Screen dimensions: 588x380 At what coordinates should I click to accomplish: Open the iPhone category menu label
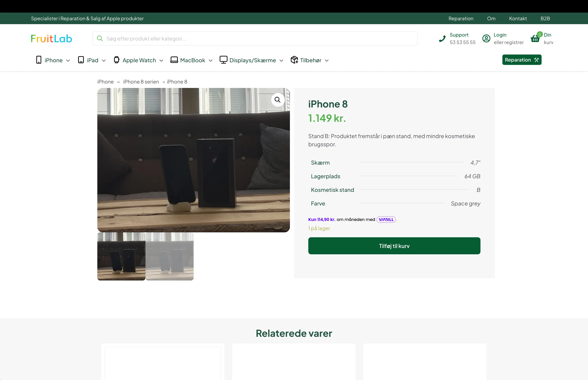click(54, 60)
